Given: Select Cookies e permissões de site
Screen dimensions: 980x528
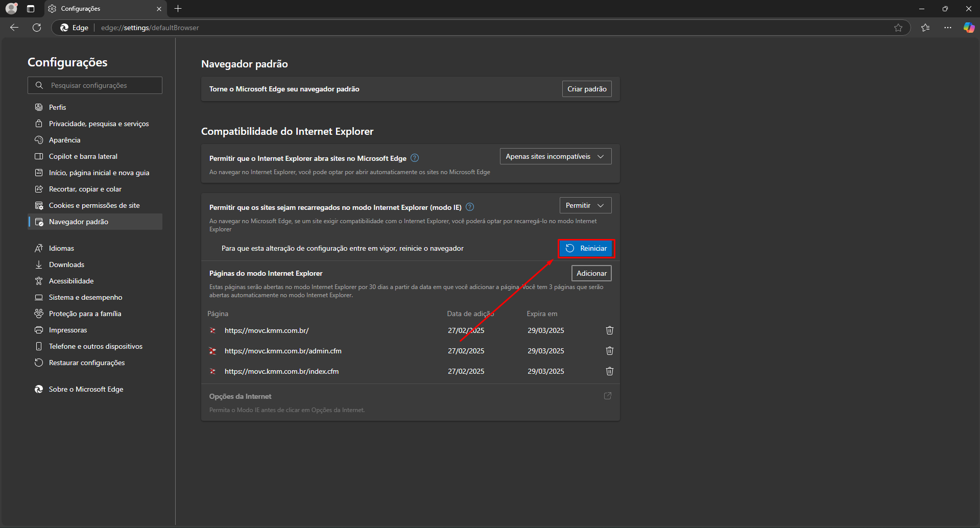Looking at the screenshot, I should pyautogui.click(x=94, y=205).
